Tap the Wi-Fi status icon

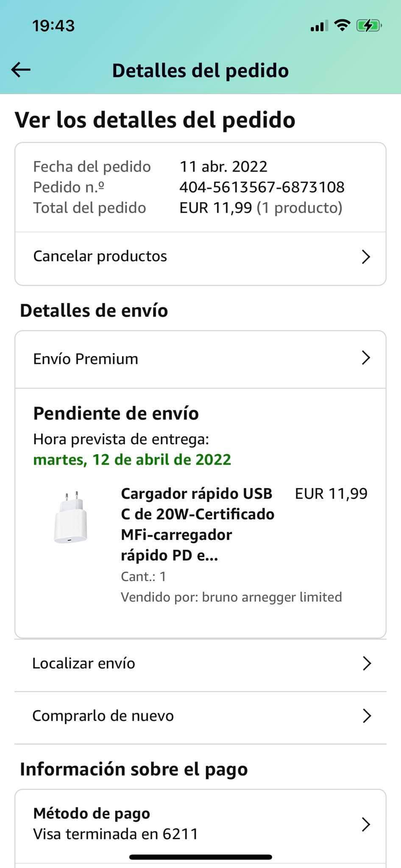[342, 25]
